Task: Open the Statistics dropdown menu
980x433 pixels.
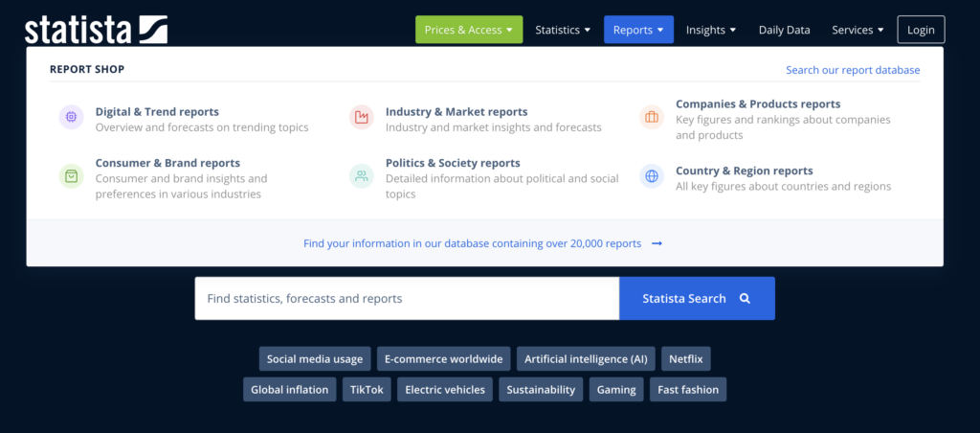Action: pos(563,30)
